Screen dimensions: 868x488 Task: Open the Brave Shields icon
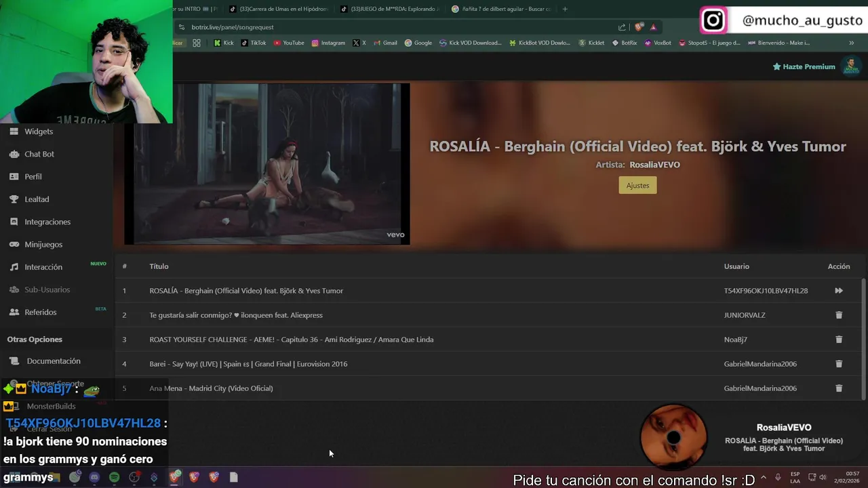click(639, 27)
